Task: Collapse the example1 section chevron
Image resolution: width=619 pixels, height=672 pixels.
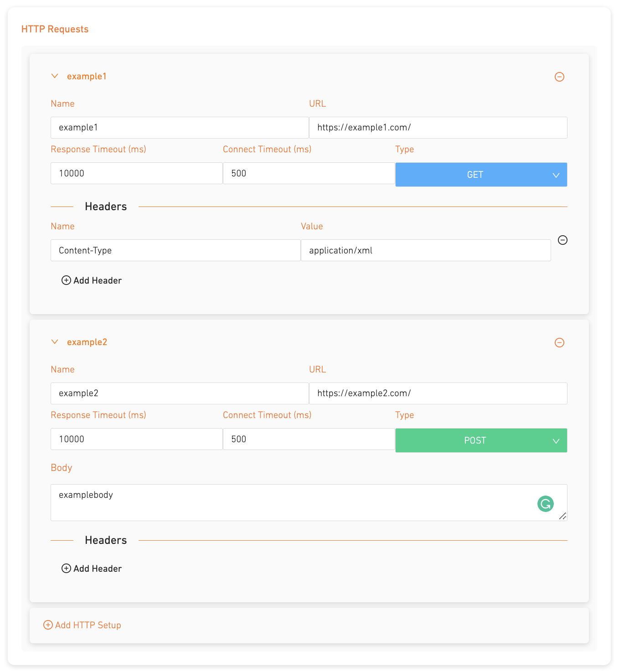Action: pos(55,76)
